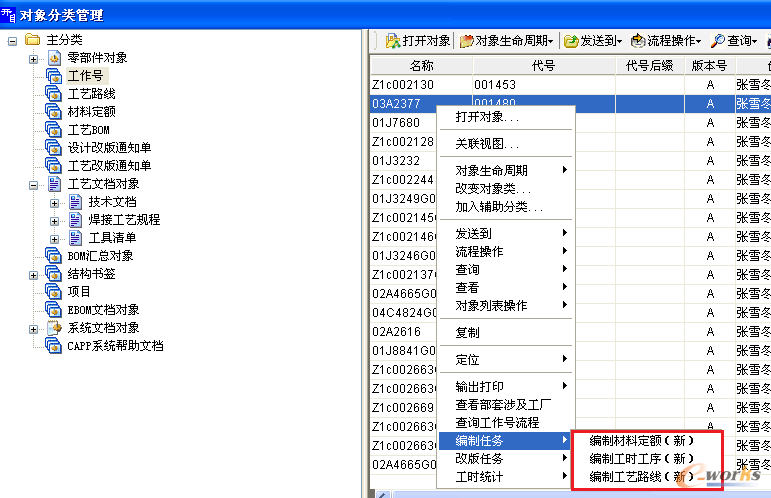Choose 编制材料定额(新) from submenu

tap(641, 440)
